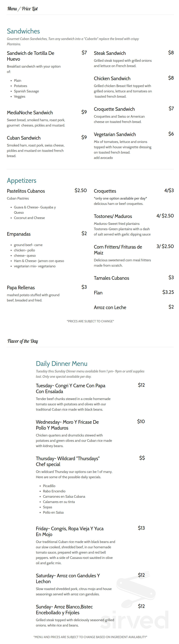179x644 pixels.
Task: Select the Flavor of the Day heading
Action: pos(23,341)
